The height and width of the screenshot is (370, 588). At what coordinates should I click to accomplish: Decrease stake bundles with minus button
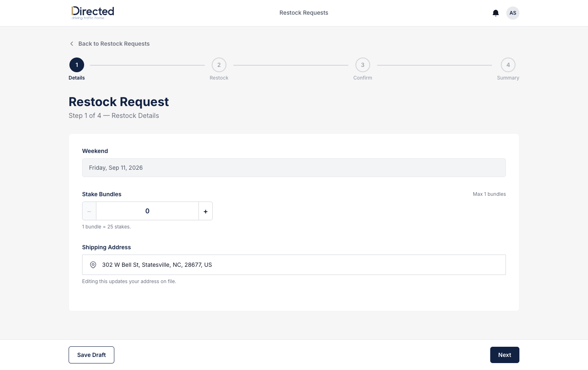(x=89, y=211)
